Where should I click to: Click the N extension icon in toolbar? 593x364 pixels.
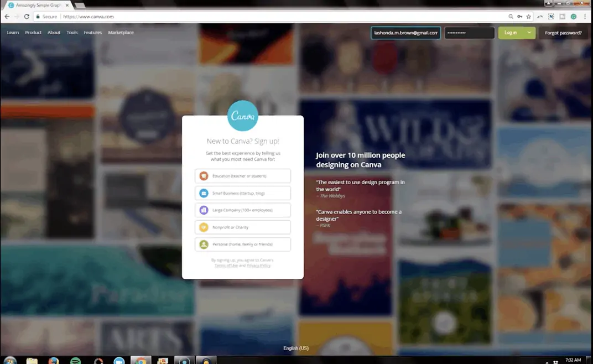point(551,17)
